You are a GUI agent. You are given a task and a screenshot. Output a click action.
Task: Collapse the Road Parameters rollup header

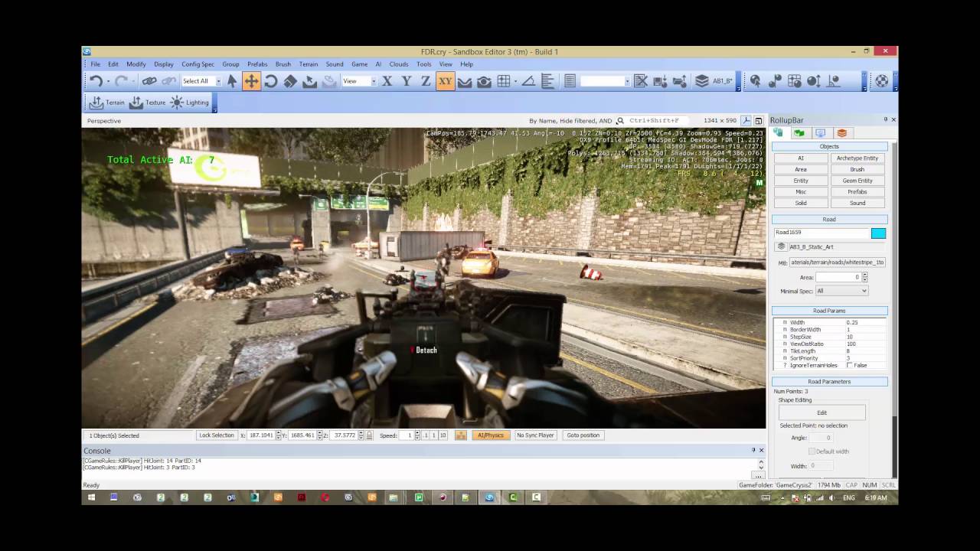point(829,381)
